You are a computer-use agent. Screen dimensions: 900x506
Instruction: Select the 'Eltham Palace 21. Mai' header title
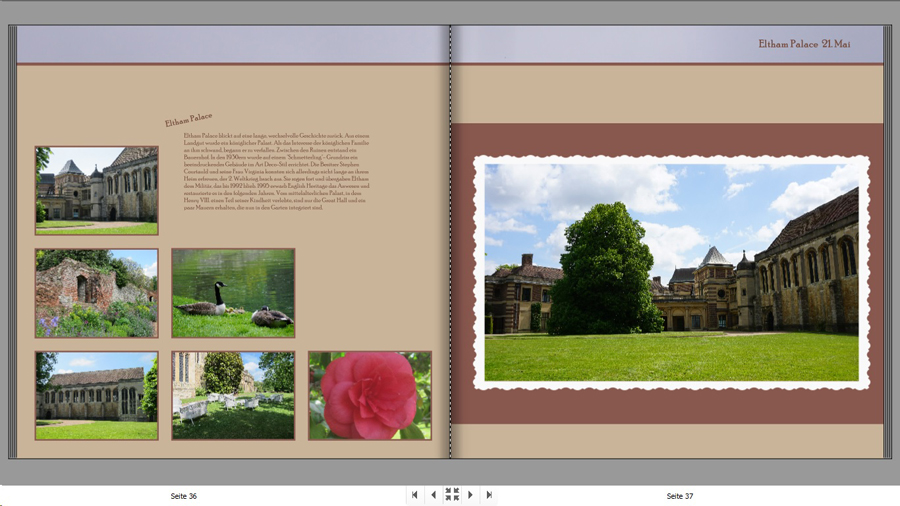click(x=804, y=44)
